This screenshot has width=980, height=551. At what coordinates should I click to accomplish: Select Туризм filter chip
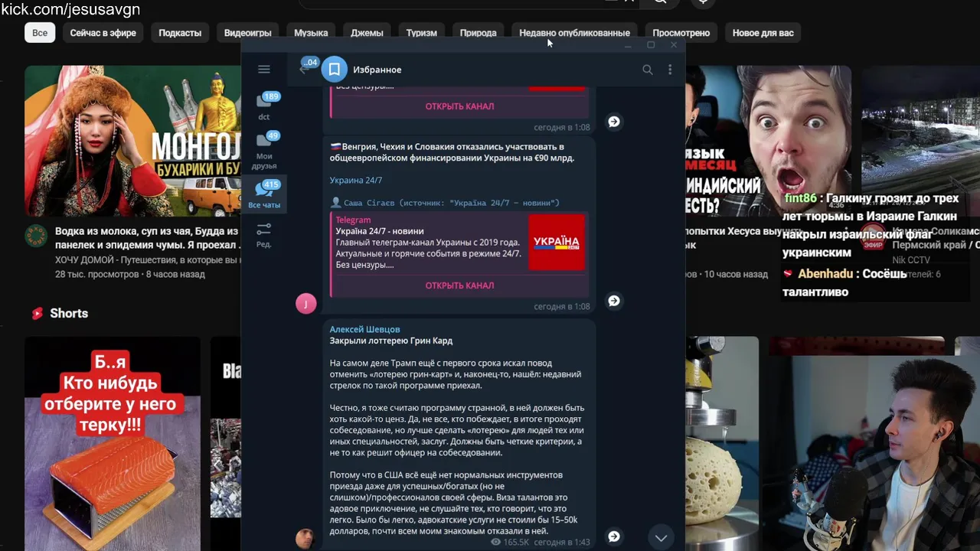point(422,33)
